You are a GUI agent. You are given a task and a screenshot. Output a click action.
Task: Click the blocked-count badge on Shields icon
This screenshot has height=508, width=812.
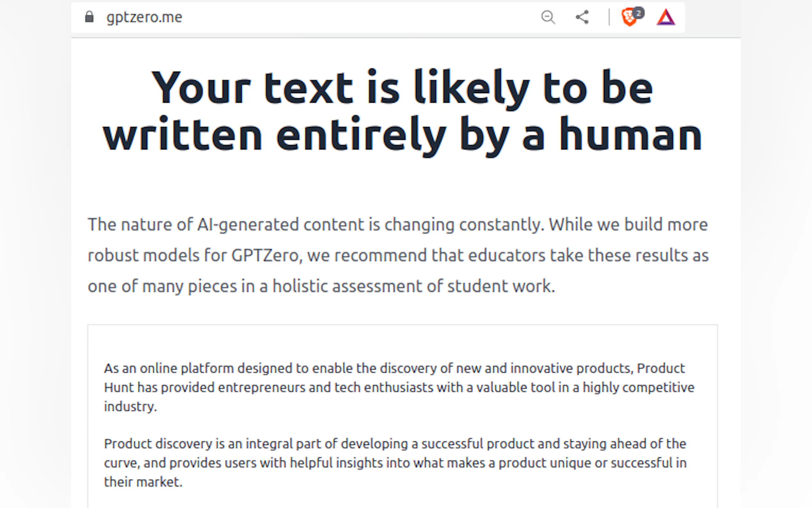tap(638, 13)
